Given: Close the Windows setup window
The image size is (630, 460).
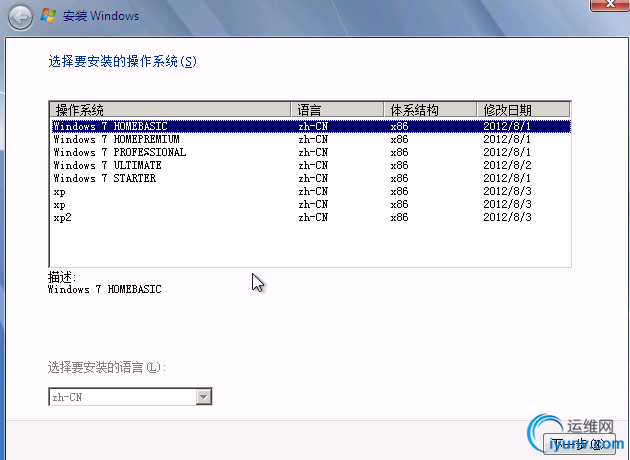Looking at the screenshot, I should [610, 4].
